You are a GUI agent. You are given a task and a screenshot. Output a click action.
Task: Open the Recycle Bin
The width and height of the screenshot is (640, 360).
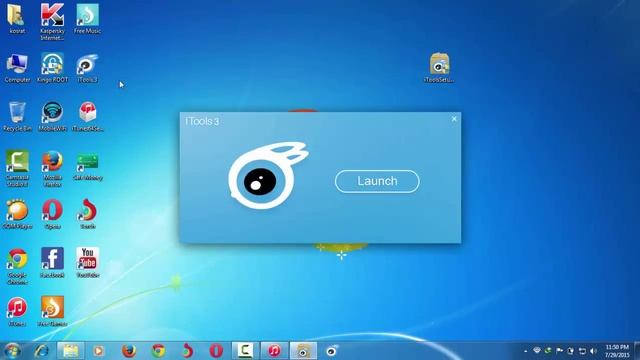pos(17,117)
